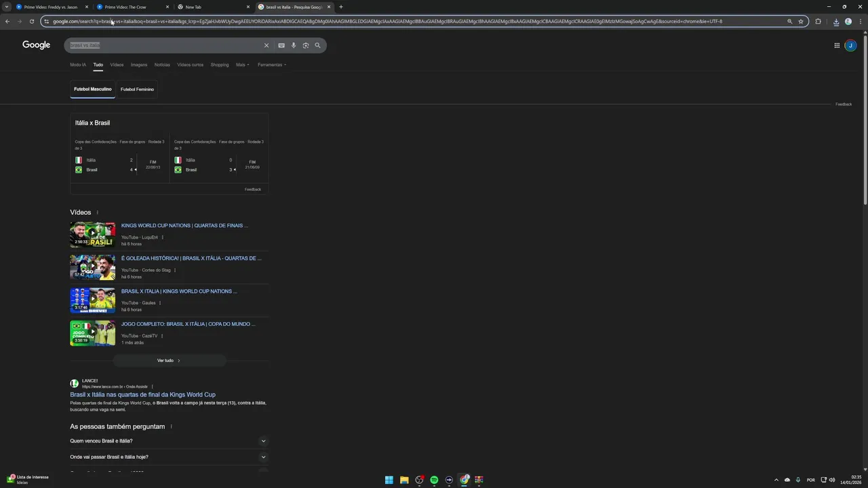
Task: Select the Shopping search filter
Action: (x=220, y=65)
